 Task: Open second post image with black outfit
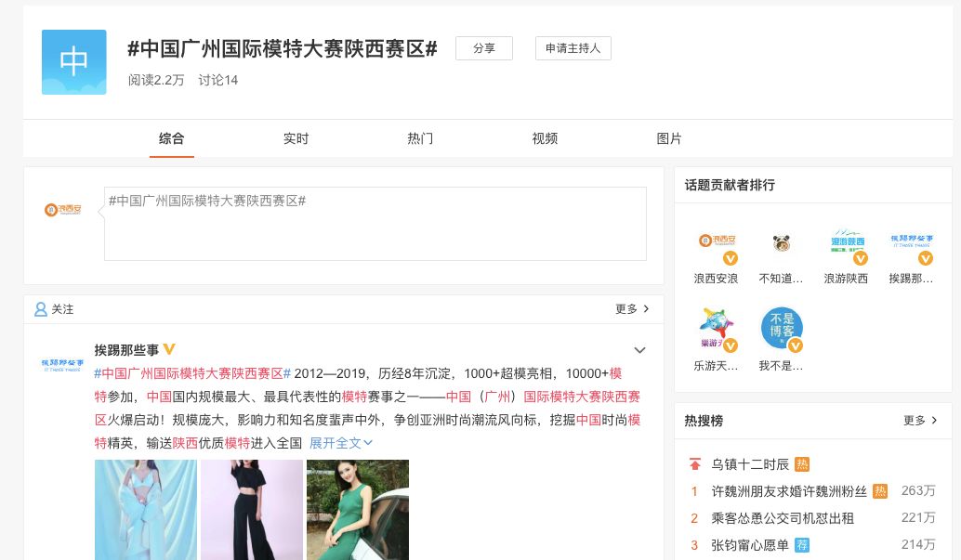tap(252, 510)
